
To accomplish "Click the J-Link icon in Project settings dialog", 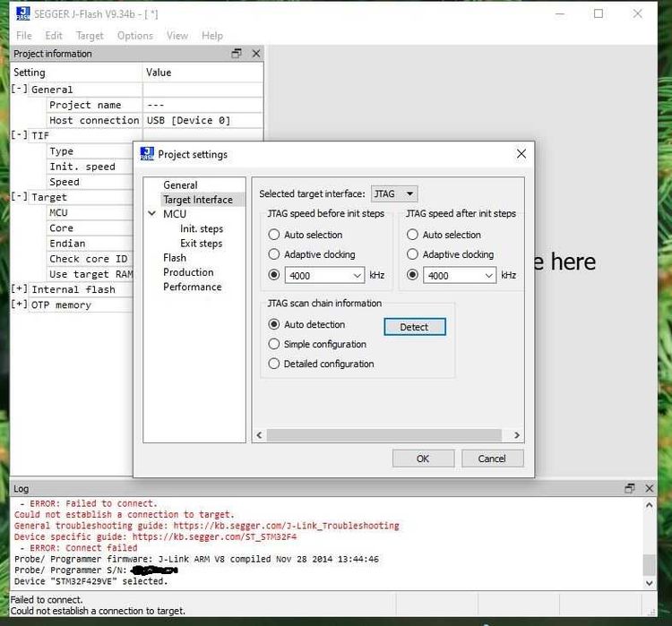I will coord(147,154).
